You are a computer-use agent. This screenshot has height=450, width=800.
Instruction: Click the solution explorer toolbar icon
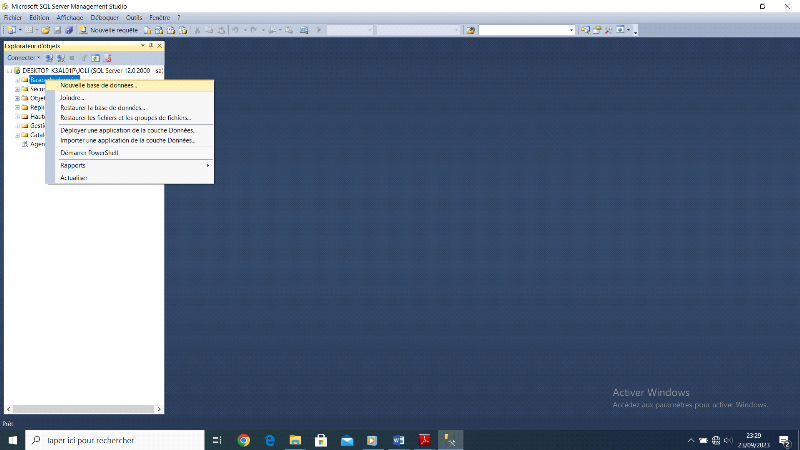point(585,30)
